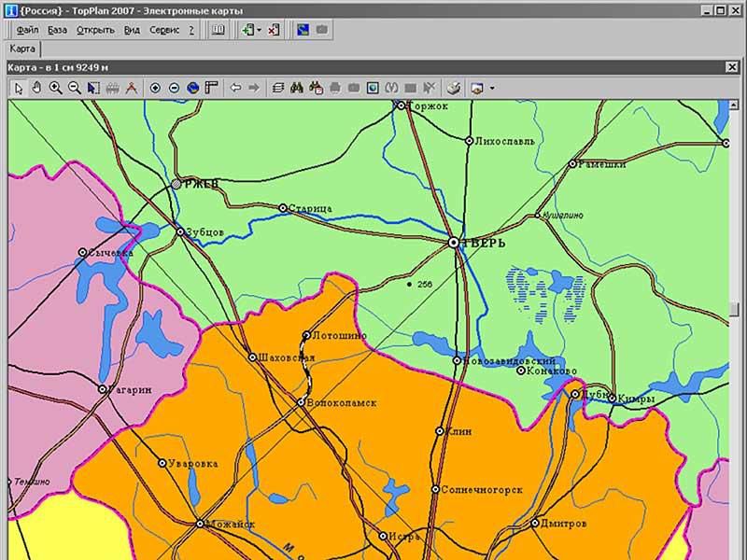Click the printer icon in map toolbar

453,88
